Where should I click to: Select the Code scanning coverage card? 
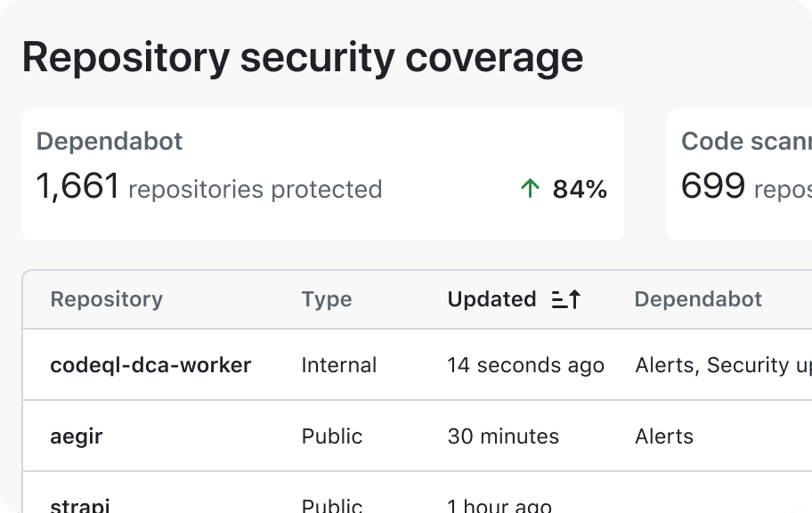(740, 174)
